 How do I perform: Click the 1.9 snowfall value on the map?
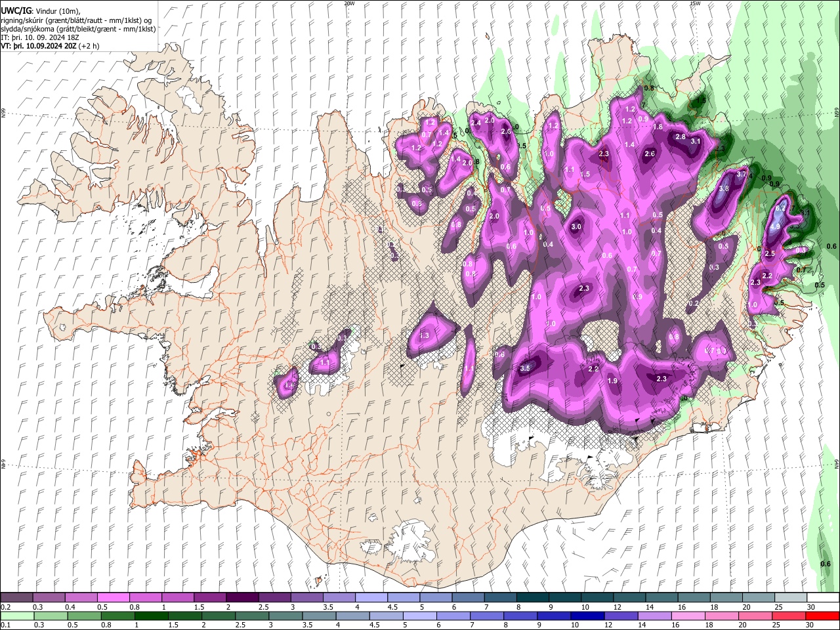click(x=612, y=381)
